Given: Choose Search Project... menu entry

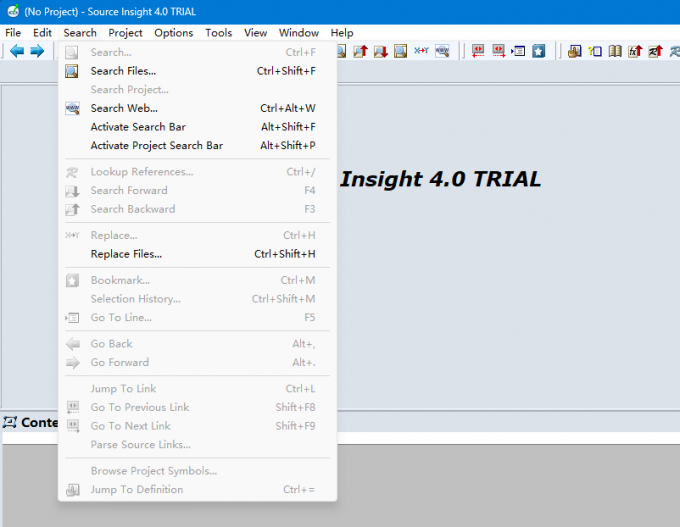Looking at the screenshot, I should (x=197, y=90).
